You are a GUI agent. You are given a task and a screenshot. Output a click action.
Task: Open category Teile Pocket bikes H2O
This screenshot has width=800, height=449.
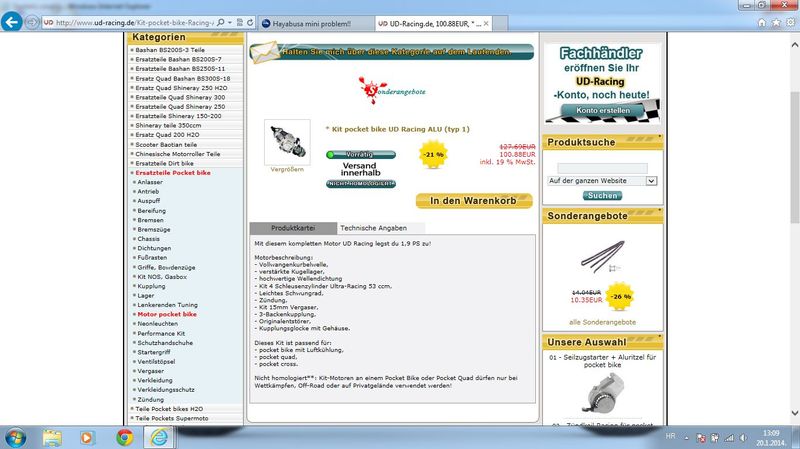[x=169, y=409]
